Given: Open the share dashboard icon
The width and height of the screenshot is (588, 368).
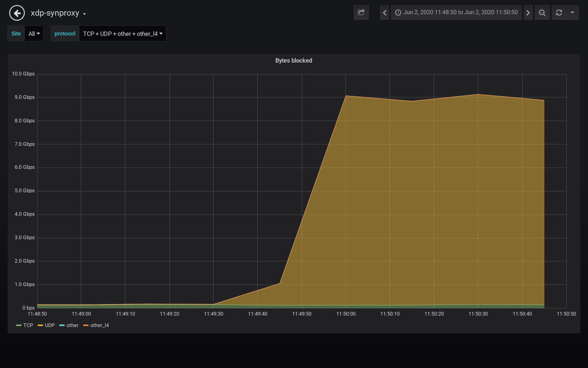Looking at the screenshot, I should (361, 12).
